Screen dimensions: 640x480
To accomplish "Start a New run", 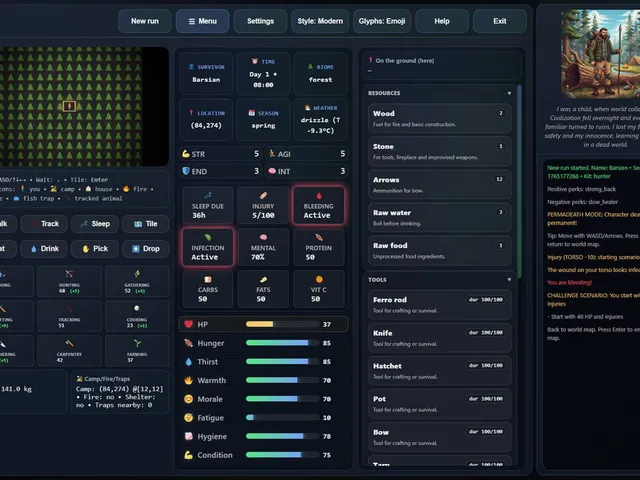I will [145, 21].
